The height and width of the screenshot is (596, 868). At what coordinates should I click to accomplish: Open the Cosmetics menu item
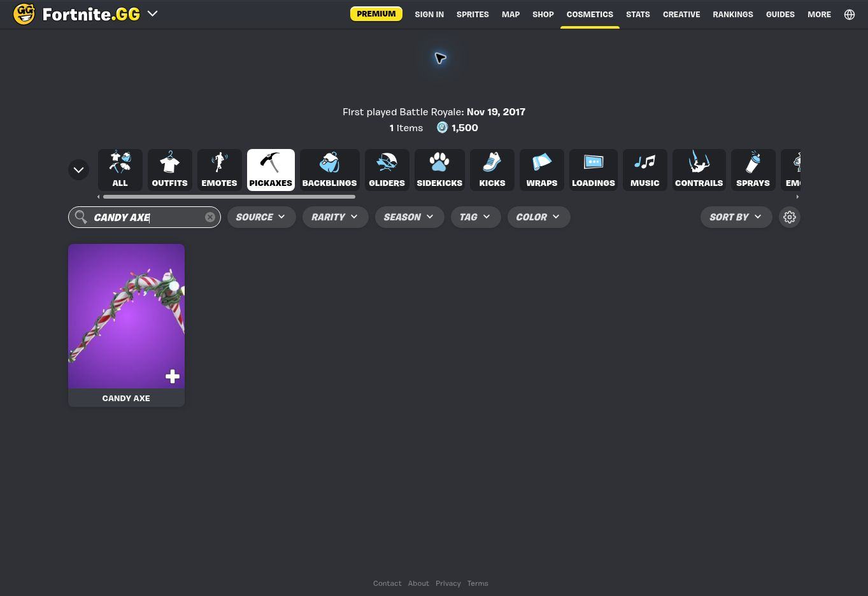click(x=590, y=15)
